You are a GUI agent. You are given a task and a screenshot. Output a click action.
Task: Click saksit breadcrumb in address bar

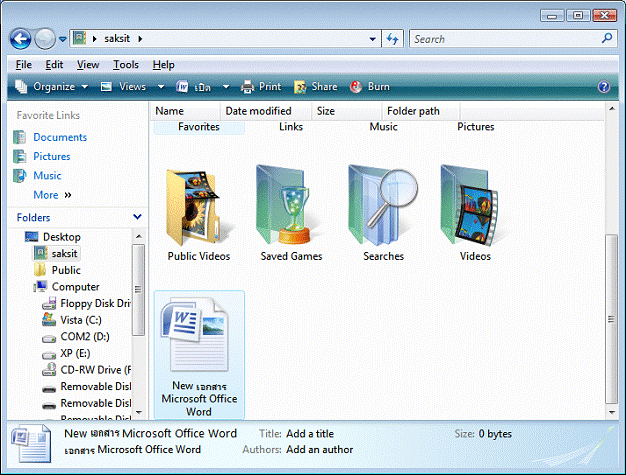coord(117,39)
